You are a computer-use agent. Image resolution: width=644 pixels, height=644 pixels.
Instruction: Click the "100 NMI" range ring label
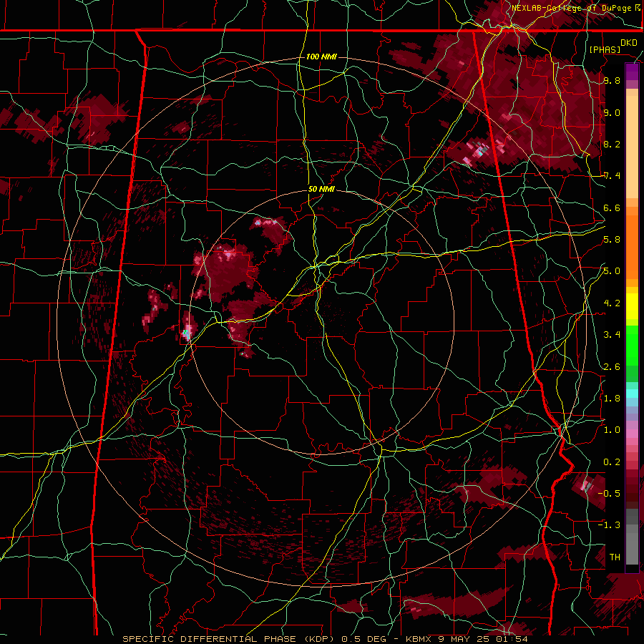[321, 57]
